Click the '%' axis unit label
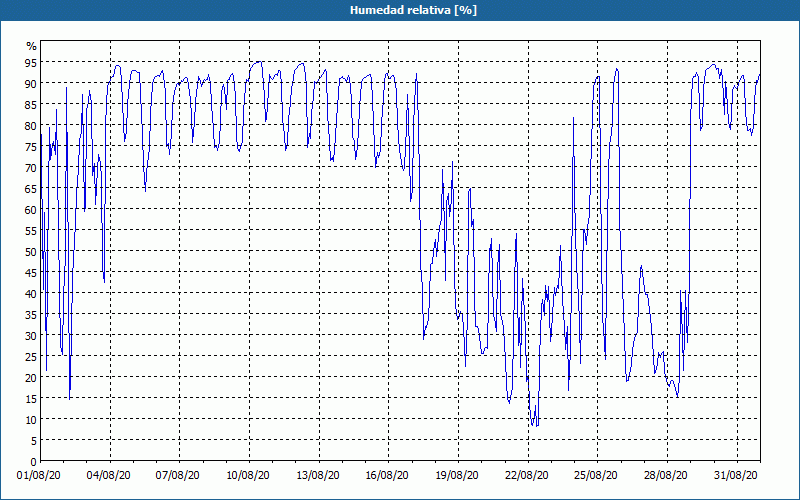This screenshot has width=800, height=500. click(32, 46)
